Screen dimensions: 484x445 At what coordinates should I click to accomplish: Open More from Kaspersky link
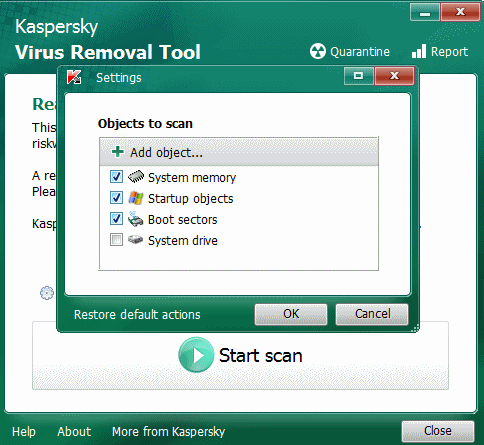[x=168, y=432]
